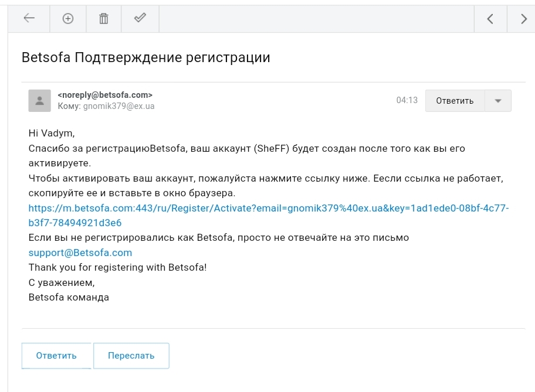Click "Переслать" to forward the email

click(x=131, y=355)
